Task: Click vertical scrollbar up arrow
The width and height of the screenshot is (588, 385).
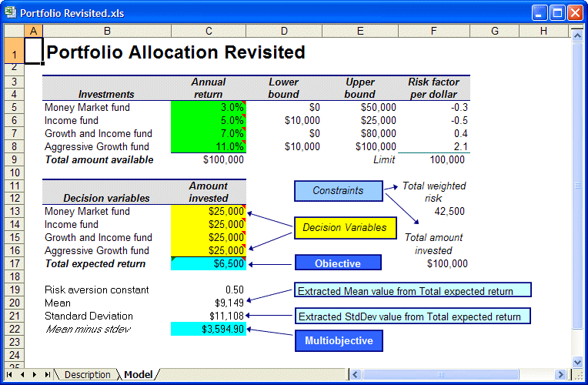Action: click(577, 35)
